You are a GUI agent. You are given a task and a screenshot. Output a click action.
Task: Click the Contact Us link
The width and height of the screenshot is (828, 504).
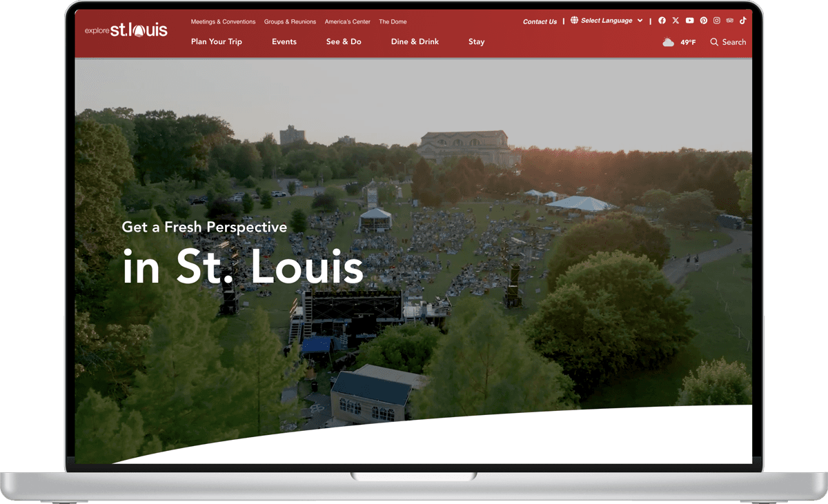[x=540, y=21]
